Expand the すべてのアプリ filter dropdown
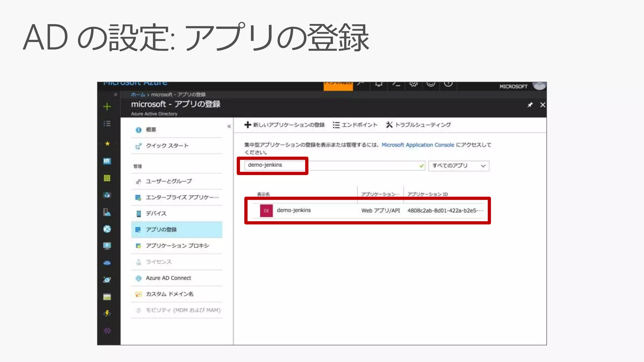The width and height of the screenshot is (644, 362). (458, 166)
